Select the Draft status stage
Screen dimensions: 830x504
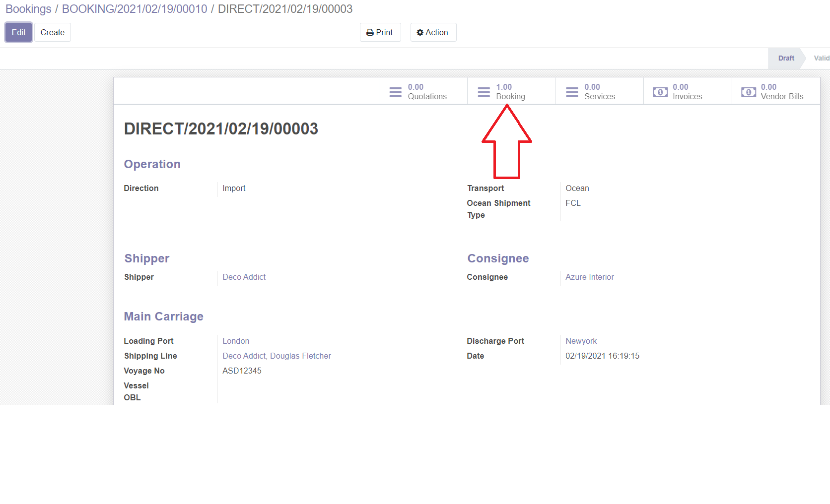786,58
